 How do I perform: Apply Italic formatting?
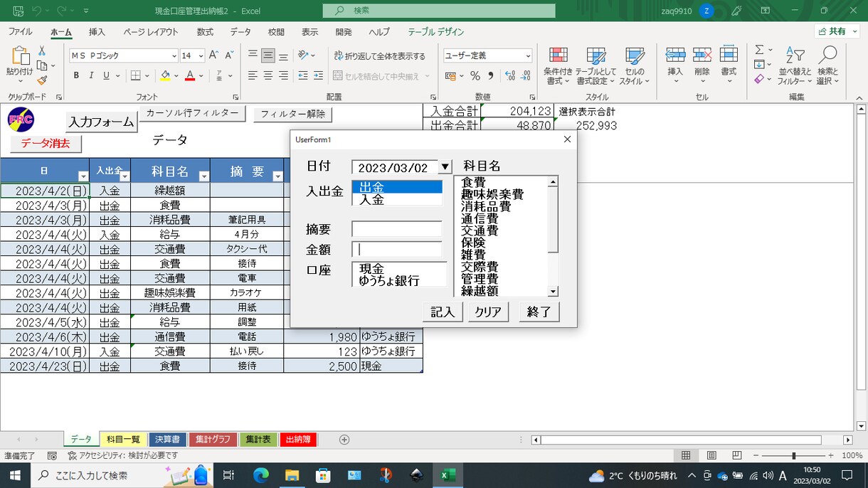[x=91, y=75]
